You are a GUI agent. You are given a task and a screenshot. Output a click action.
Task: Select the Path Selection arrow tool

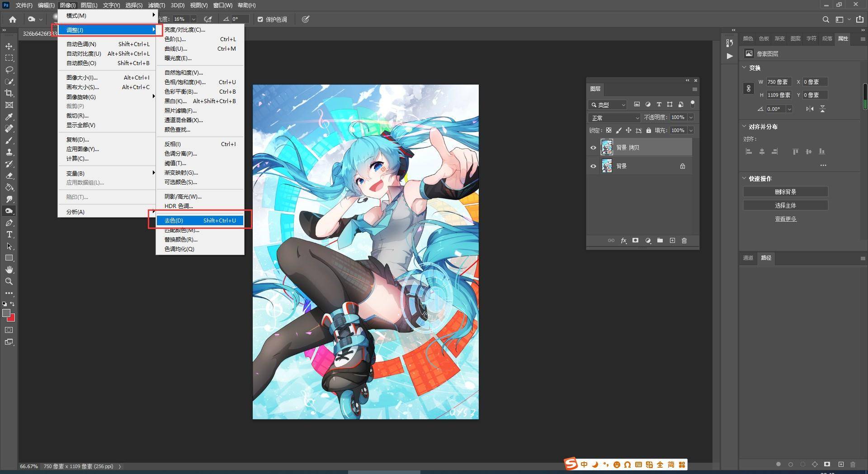(x=9, y=246)
